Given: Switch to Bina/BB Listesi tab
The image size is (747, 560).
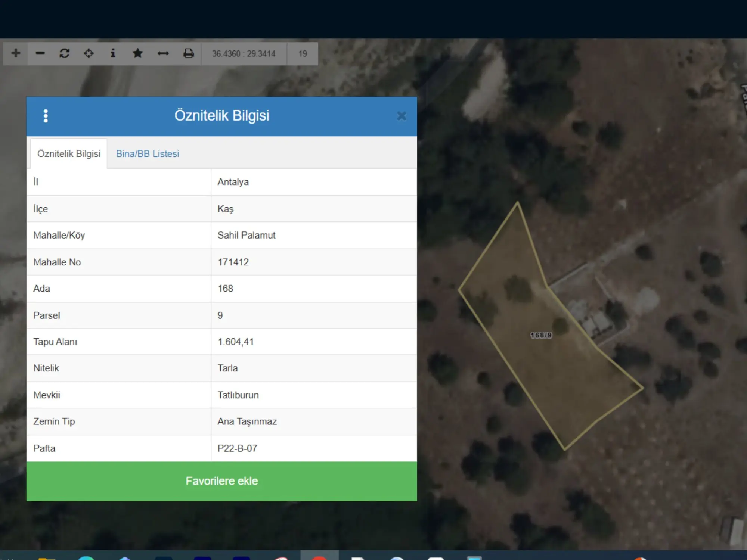Looking at the screenshot, I should (x=148, y=154).
